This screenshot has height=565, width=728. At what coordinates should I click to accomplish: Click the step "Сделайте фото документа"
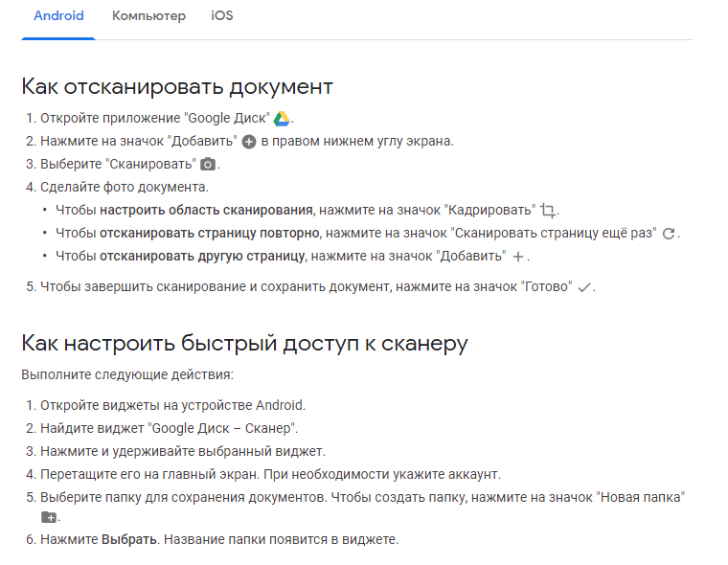tap(125, 187)
